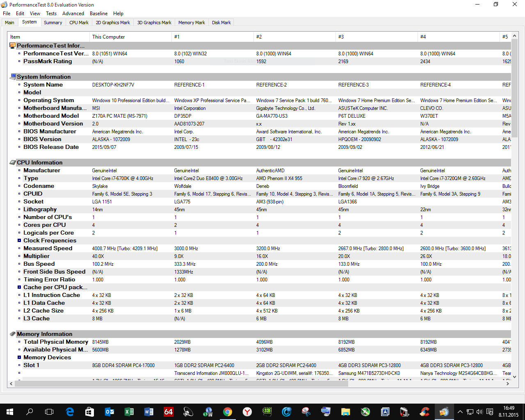
Task: Open taskbar Search magnifier
Action: pyautogui.click(x=30, y=411)
